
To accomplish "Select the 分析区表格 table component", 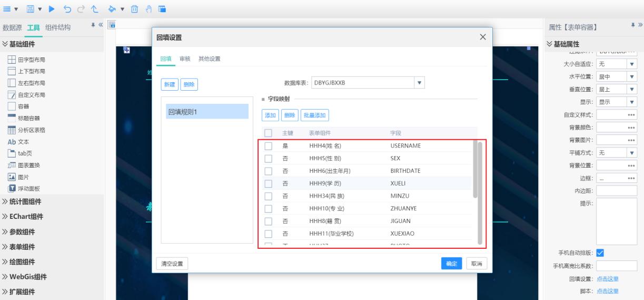I will tap(30, 130).
